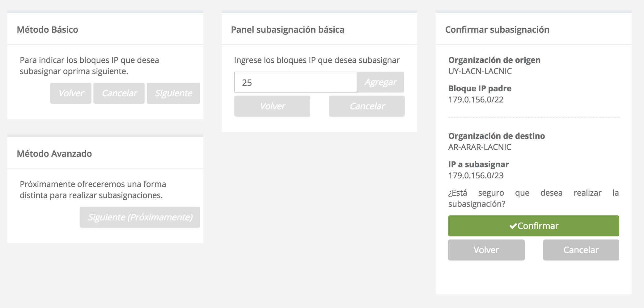The image size is (644, 308).
Task: Click Cancelar in Confirmar subasignación panel
Action: (x=581, y=250)
